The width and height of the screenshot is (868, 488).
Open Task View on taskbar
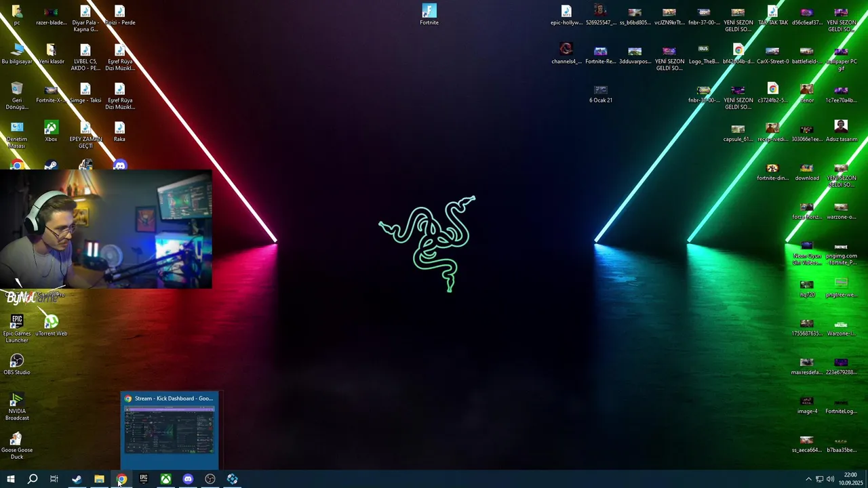[x=54, y=479]
